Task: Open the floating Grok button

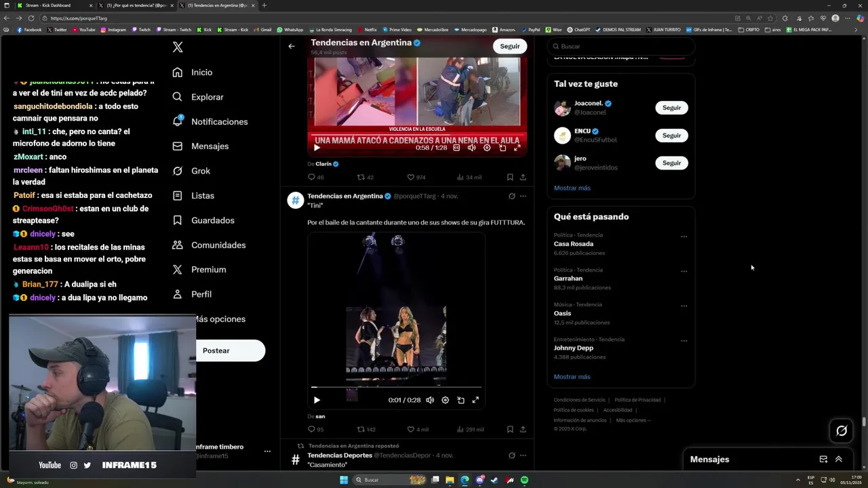Action: (x=842, y=430)
